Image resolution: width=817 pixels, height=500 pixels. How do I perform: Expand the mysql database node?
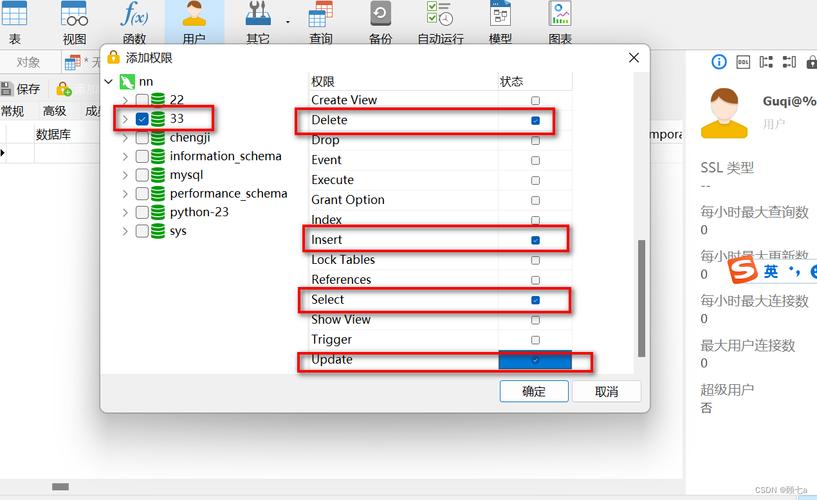125,175
